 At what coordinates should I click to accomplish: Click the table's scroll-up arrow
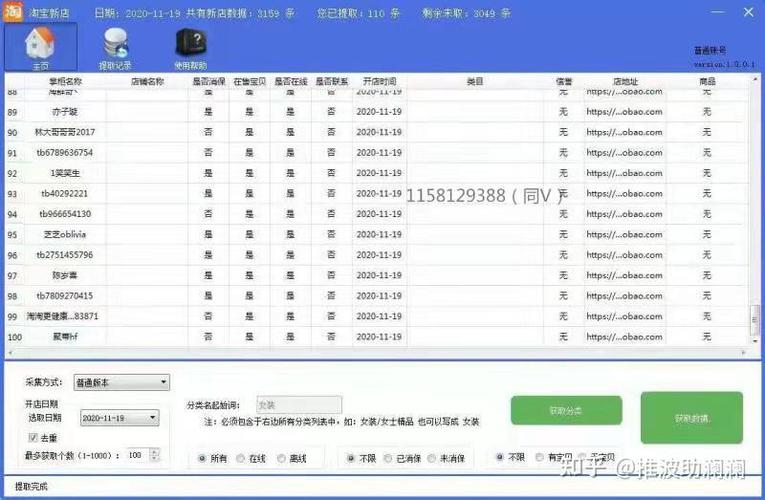[755, 79]
